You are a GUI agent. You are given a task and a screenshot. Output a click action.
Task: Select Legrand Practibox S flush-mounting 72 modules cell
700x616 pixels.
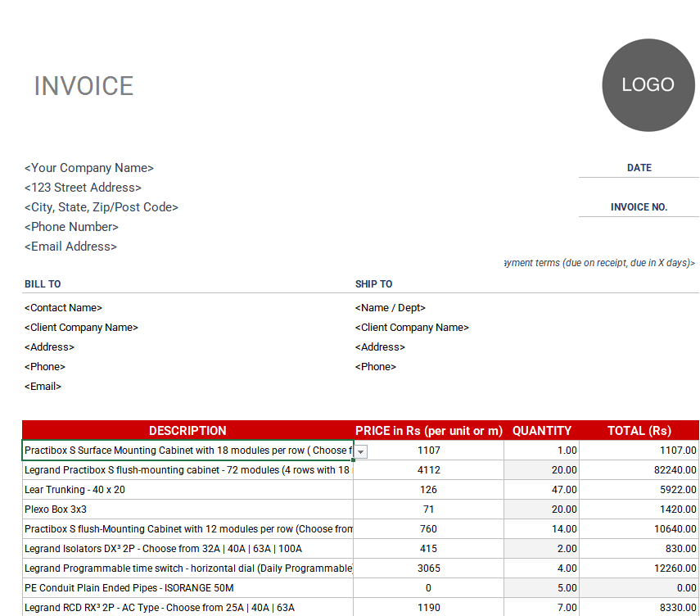187,470
